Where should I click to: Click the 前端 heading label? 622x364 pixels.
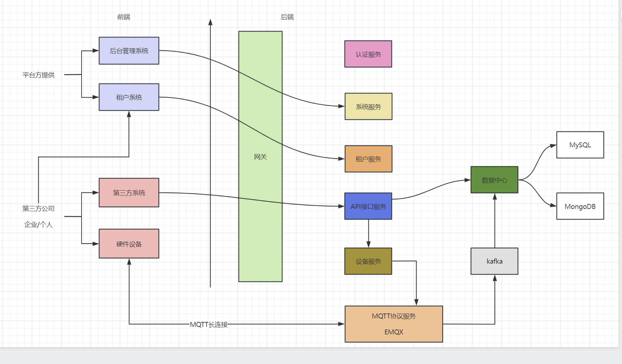tap(124, 17)
